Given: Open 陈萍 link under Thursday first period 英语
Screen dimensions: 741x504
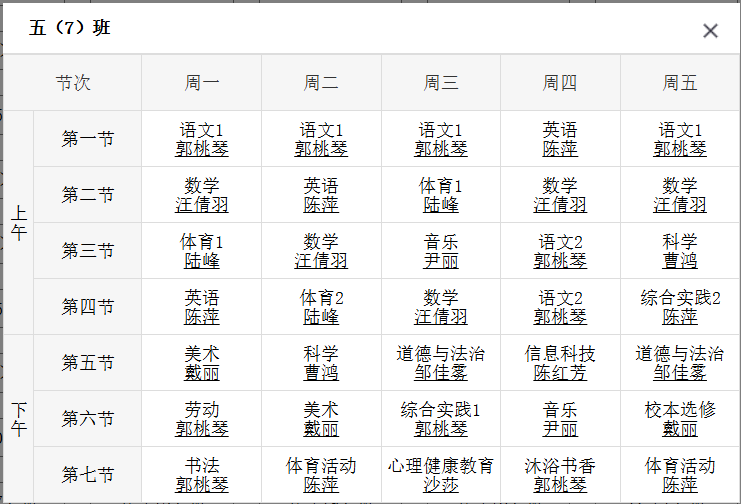Looking at the screenshot, I should click(560, 149).
